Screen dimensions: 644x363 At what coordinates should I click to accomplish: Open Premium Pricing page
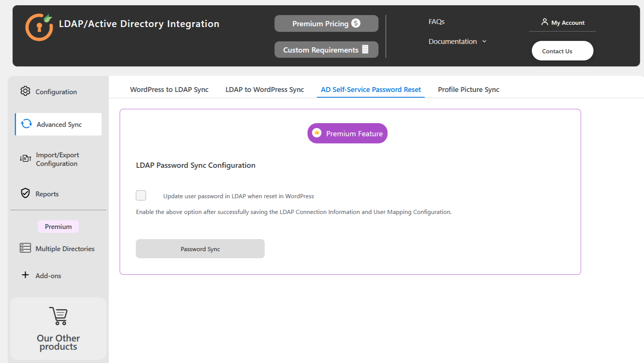pos(326,24)
